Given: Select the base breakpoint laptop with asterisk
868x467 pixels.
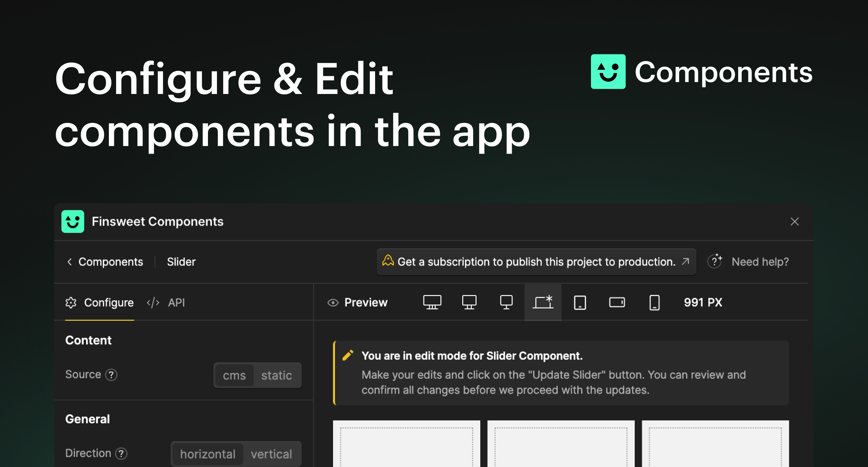Looking at the screenshot, I should [x=543, y=302].
